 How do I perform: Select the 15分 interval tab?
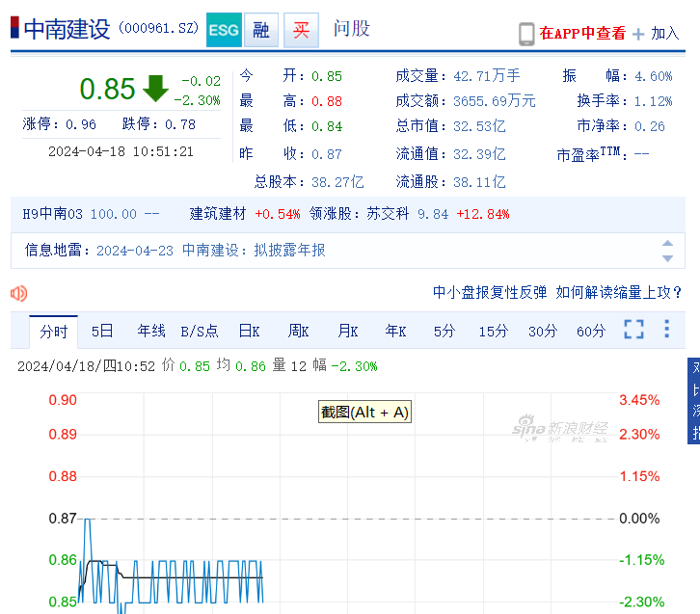pos(494,331)
